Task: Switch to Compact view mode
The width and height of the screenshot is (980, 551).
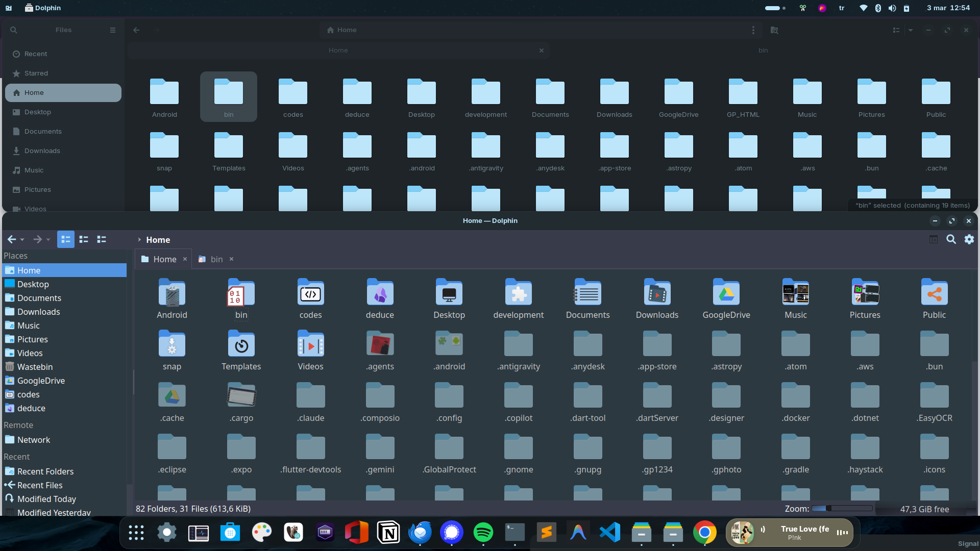Action: tap(84, 239)
